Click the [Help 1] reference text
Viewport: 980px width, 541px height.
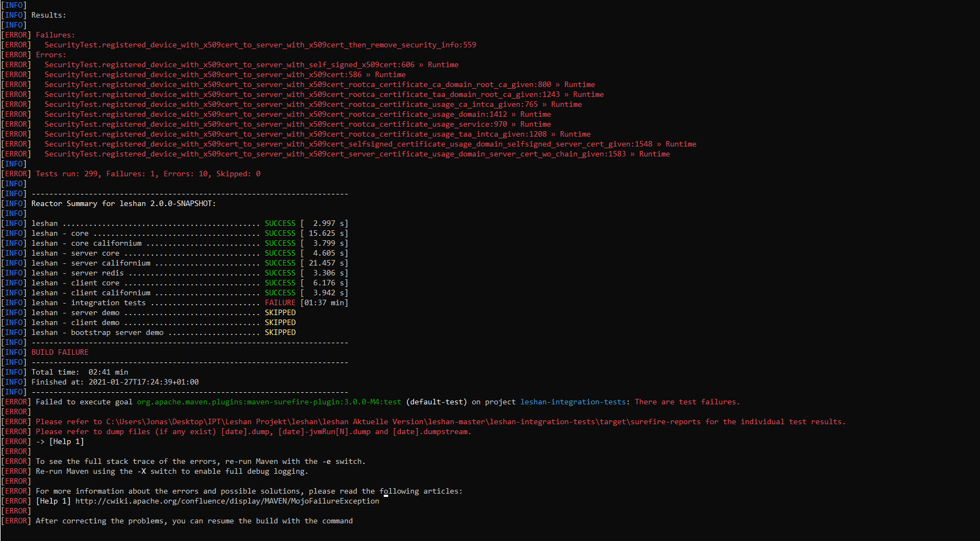(66, 441)
